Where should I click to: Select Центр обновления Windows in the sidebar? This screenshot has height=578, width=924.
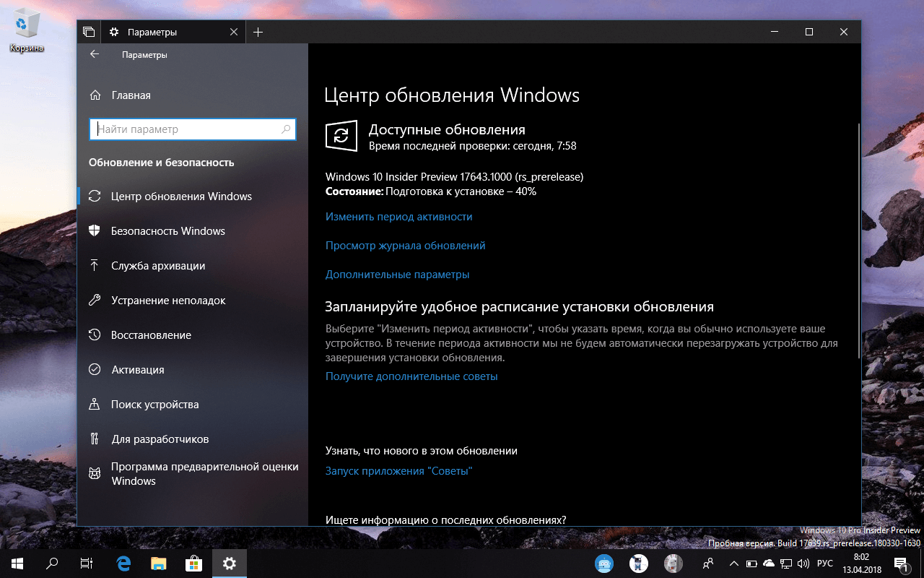(x=192, y=197)
